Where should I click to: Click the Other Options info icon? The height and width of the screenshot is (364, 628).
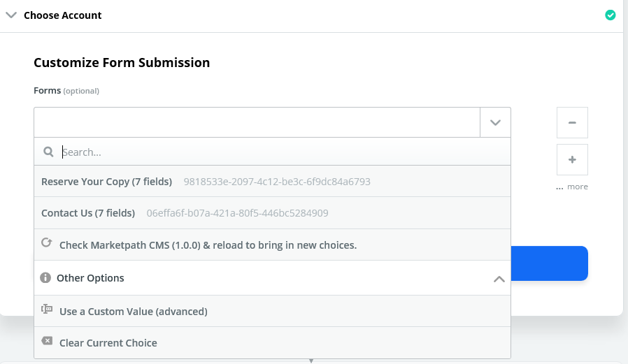coord(45,277)
